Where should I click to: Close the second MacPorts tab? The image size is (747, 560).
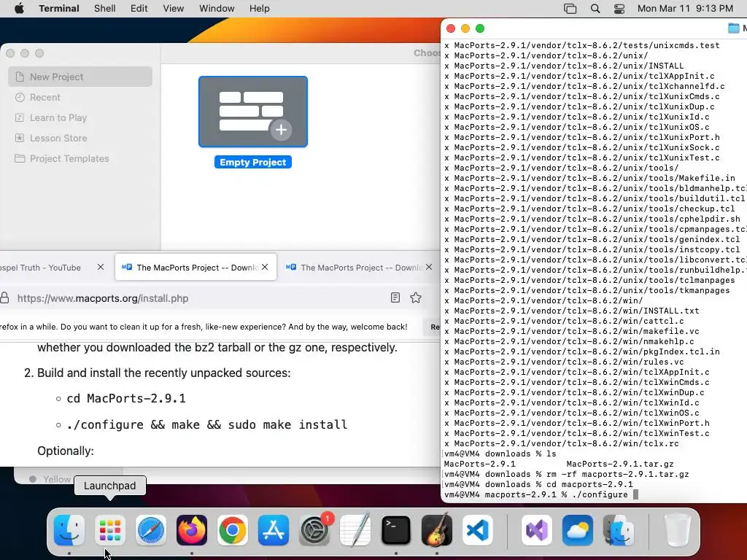tap(429, 267)
